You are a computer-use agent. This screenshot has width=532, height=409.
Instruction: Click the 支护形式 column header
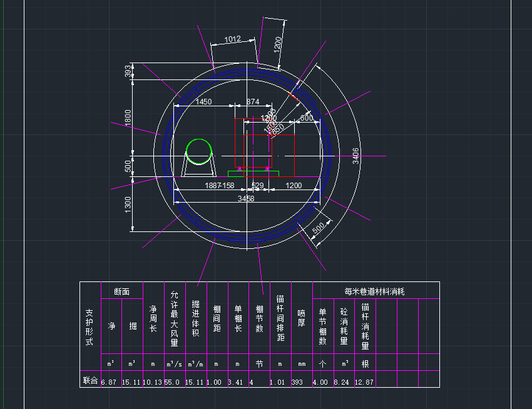pyautogui.click(x=90, y=327)
